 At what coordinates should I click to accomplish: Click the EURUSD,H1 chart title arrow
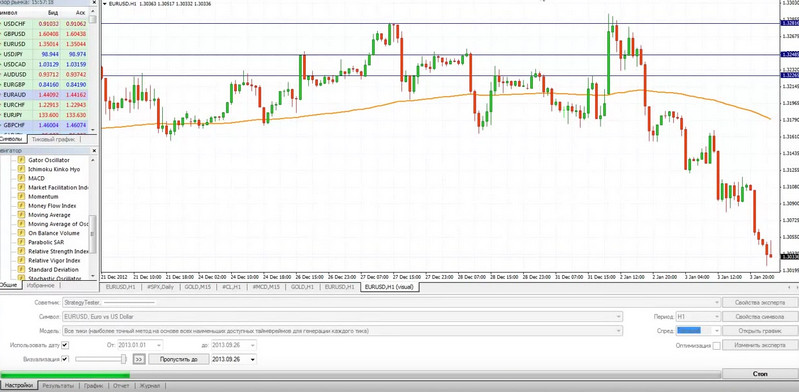105,4
